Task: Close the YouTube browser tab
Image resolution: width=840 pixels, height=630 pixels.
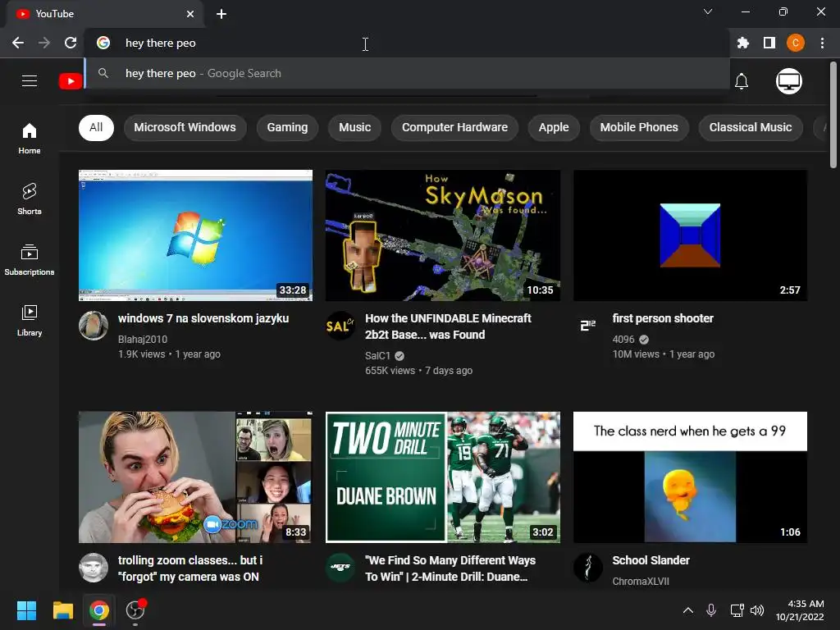Action: 190,14
